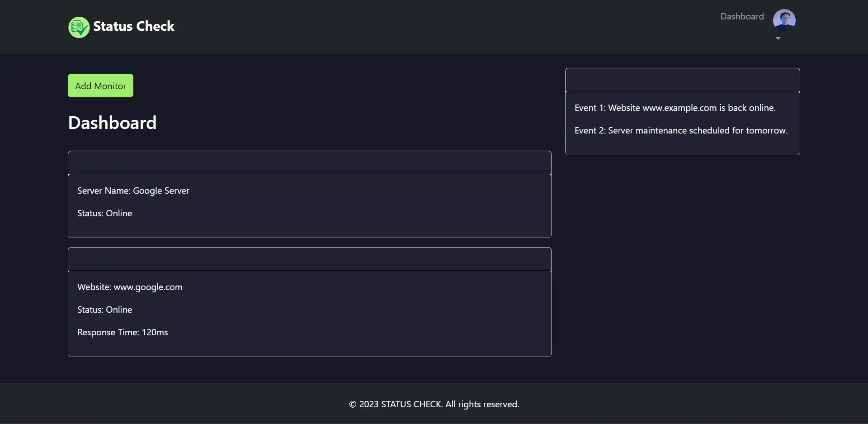Open the user profile avatar menu

pos(784,19)
